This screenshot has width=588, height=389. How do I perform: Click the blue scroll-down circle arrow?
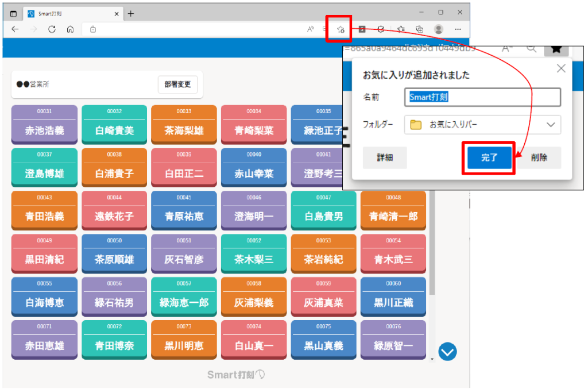[447, 351]
